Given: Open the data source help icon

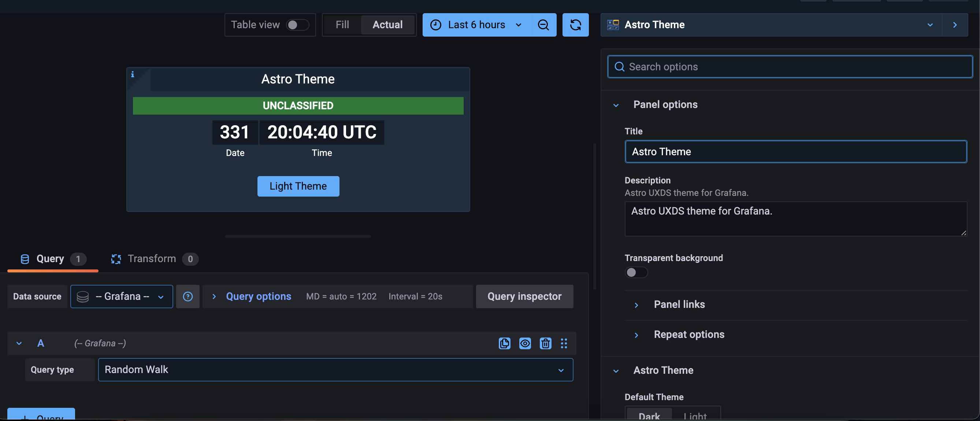Looking at the screenshot, I should (188, 296).
